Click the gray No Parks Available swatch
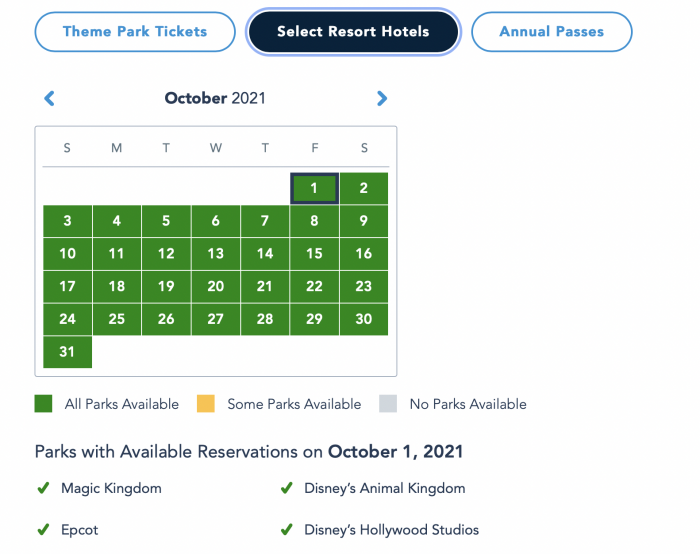This screenshot has width=700, height=554. pyautogui.click(x=388, y=404)
